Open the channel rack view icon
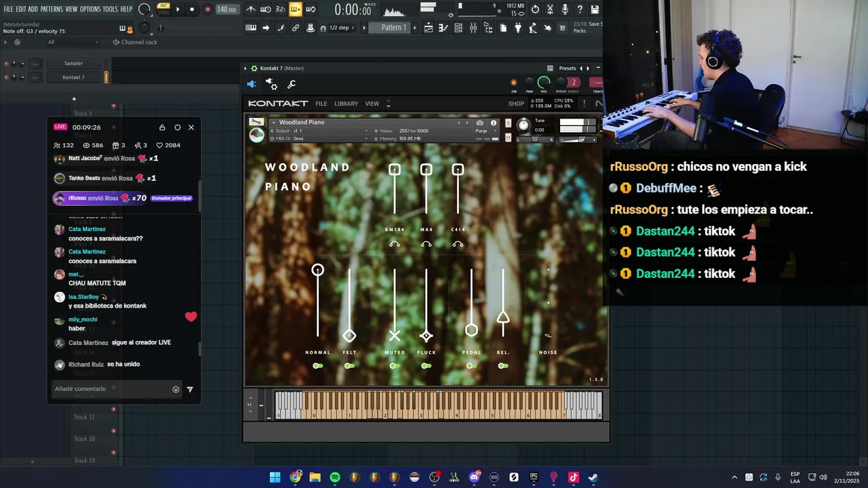This screenshot has width=868, height=488. [458, 28]
